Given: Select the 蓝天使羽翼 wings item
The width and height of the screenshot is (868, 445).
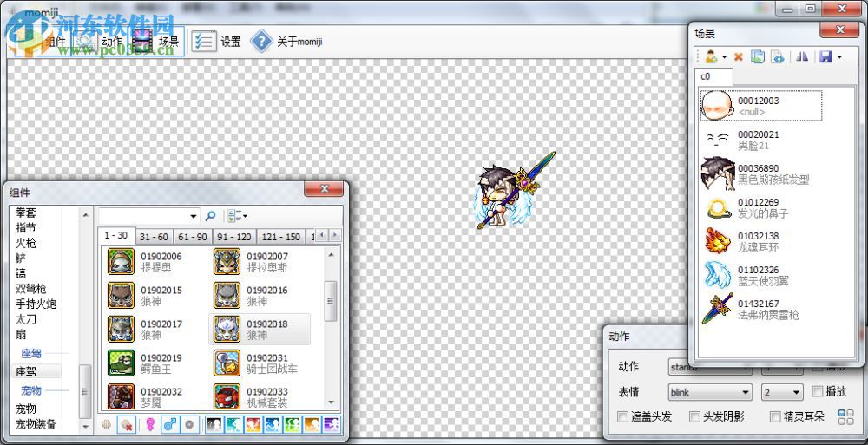Looking at the screenshot, I should click(x=761, y=275).
